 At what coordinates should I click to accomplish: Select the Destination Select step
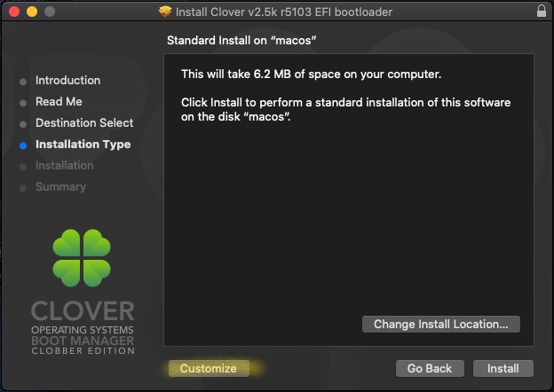pos(84,122)
